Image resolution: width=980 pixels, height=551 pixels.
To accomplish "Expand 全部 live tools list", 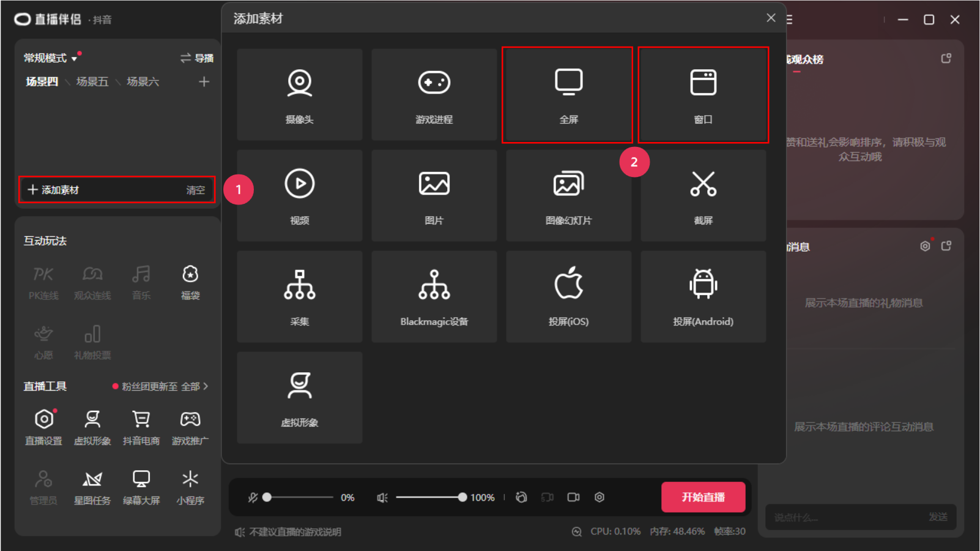I will (x=195, y=386).
